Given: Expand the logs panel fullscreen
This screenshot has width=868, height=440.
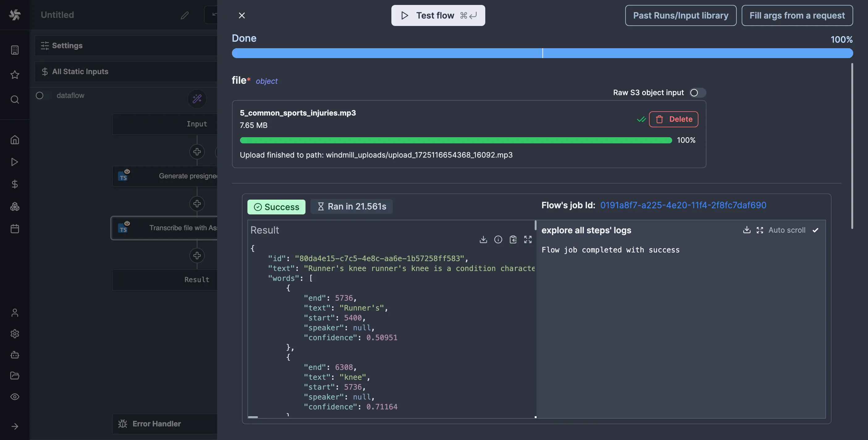Looking at the screenshot, I should tap(760, 230).
